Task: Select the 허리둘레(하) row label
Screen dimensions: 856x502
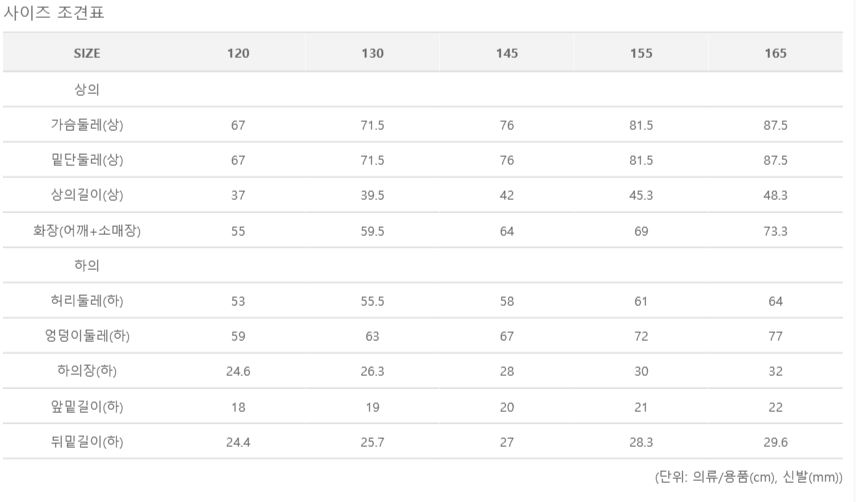Action: point(87,301)
